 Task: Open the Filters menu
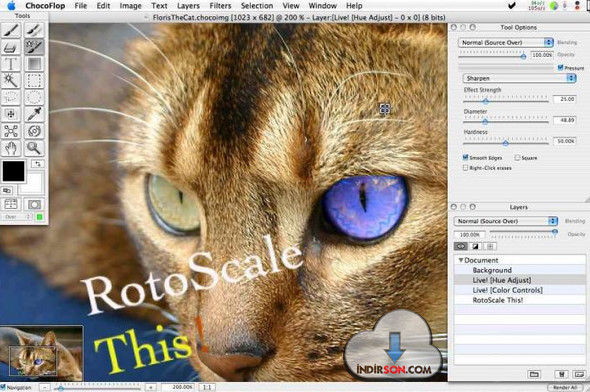(220, 6)
